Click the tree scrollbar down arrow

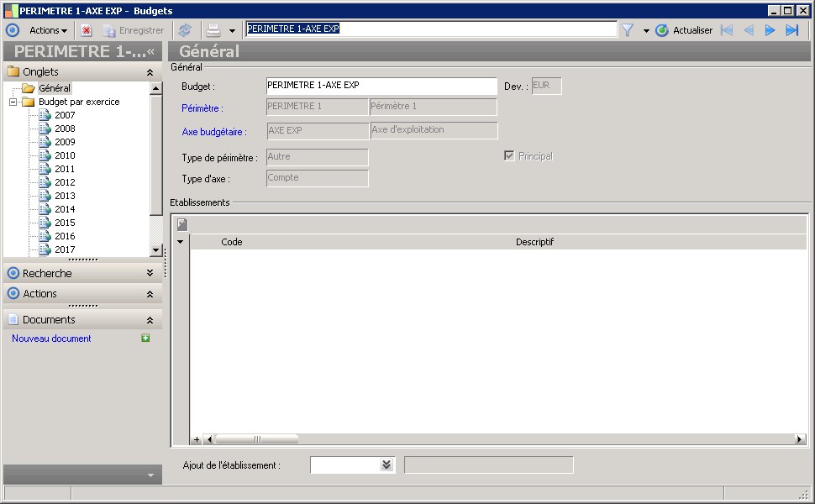[x=156, y=250]
